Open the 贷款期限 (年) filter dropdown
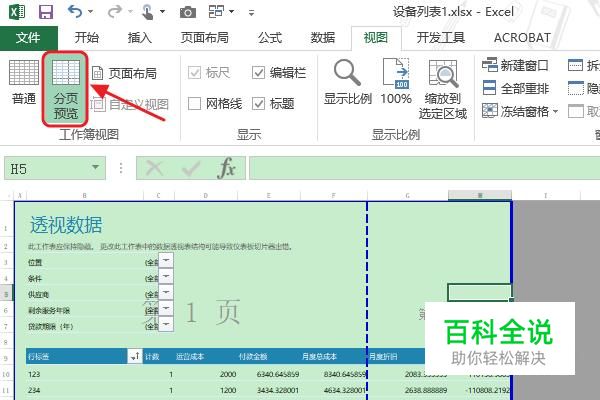The width and height of the screenshot is (600, 400). pos(166,324)
